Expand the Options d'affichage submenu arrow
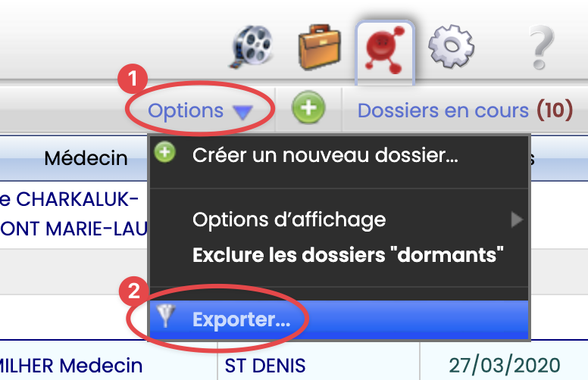588x380 pixels. tap(517, 220)
